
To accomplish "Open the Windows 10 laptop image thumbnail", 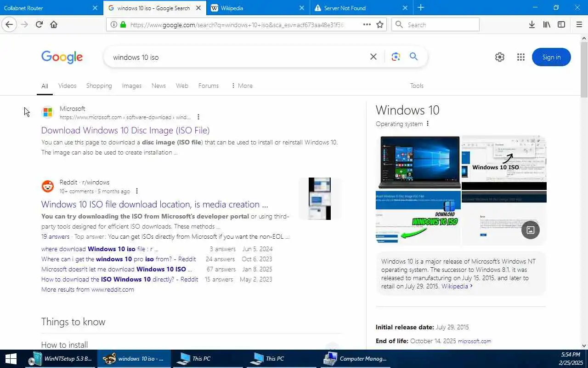I will tap(418, 162).
